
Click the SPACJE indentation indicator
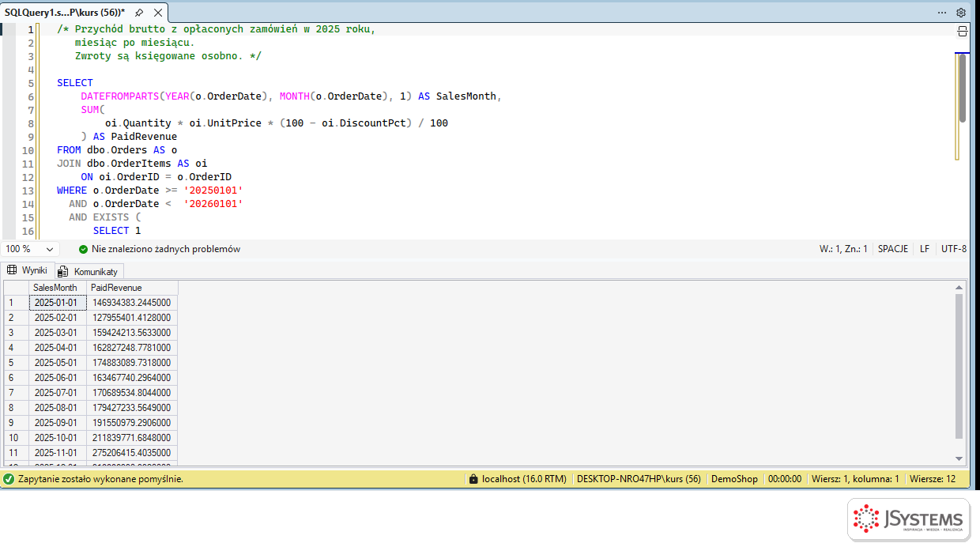(x=893, y=249)
